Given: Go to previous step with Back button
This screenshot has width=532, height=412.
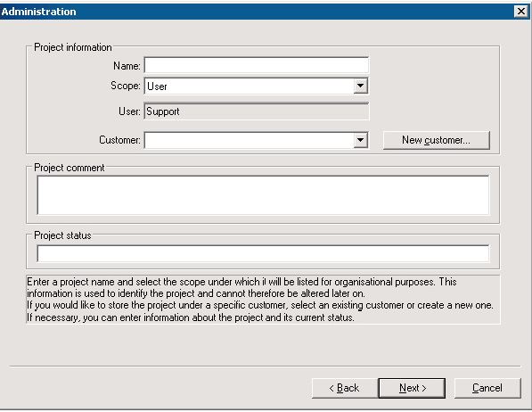Looking at the screenshot, I should click(344, 388).
